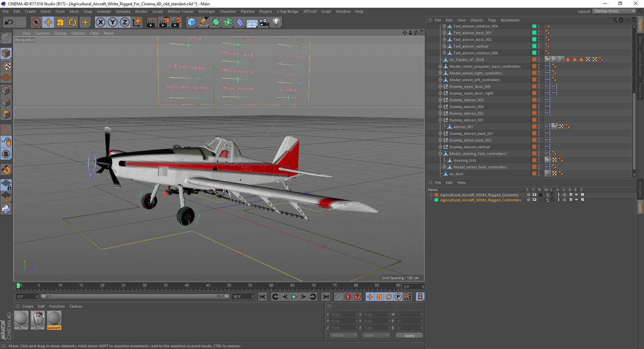Screen dimensions: 644x349
Task: Collapse Dummy_aileron_001 object
Action: tap(440, 120)
